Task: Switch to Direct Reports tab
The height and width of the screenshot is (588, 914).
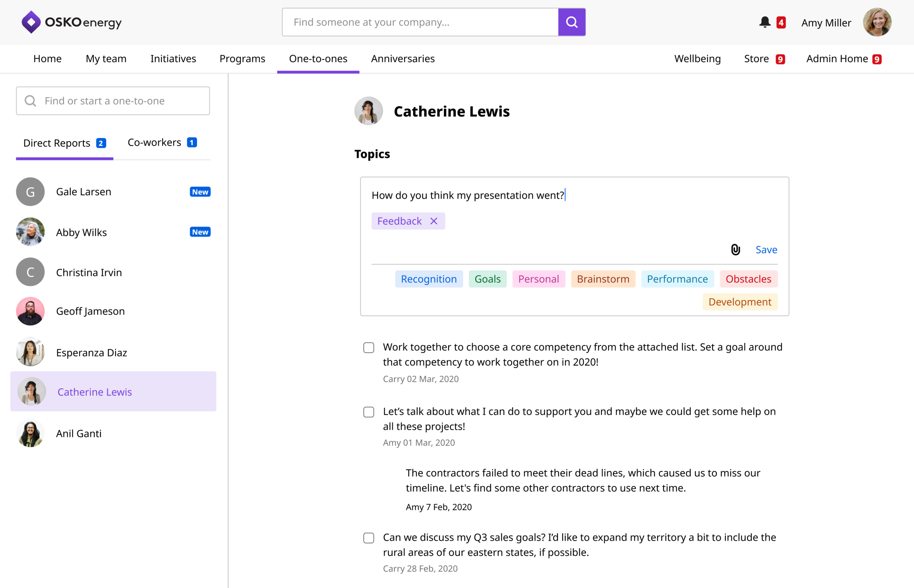Action: (64, 143)
